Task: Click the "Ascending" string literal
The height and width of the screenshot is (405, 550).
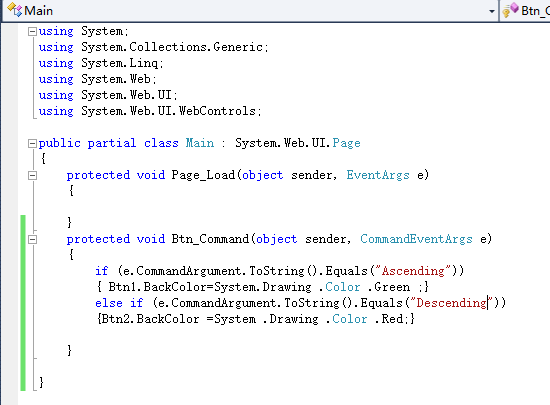Action: 413,271
